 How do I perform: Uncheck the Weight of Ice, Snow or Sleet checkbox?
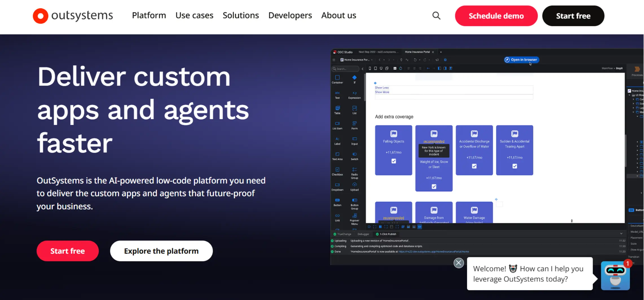[434, 186]
